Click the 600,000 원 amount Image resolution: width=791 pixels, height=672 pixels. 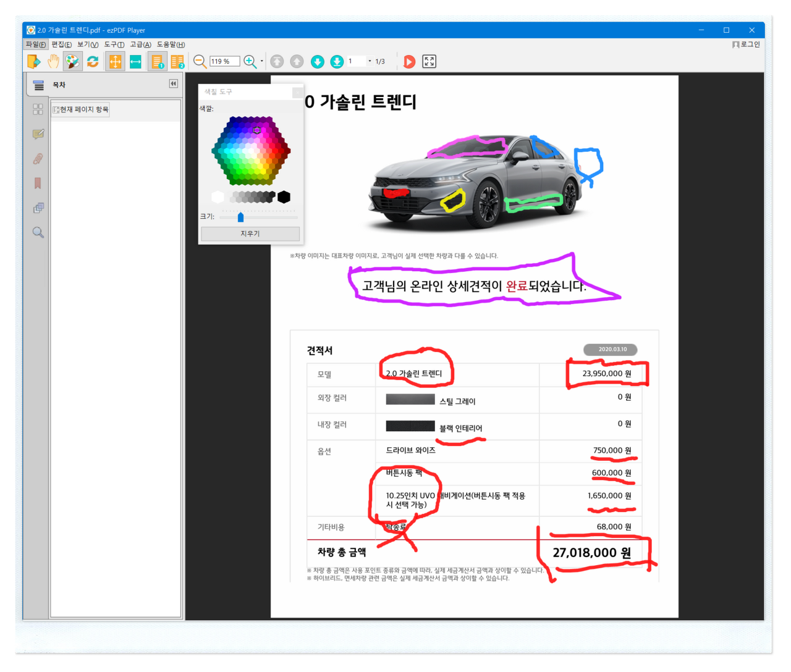(612, 473)
